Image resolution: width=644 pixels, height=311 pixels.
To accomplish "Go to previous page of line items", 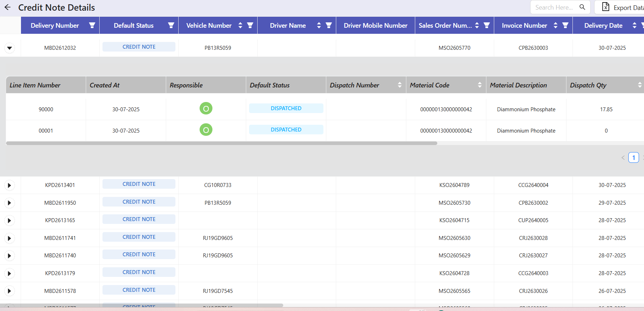I will [x=623, y=157].
